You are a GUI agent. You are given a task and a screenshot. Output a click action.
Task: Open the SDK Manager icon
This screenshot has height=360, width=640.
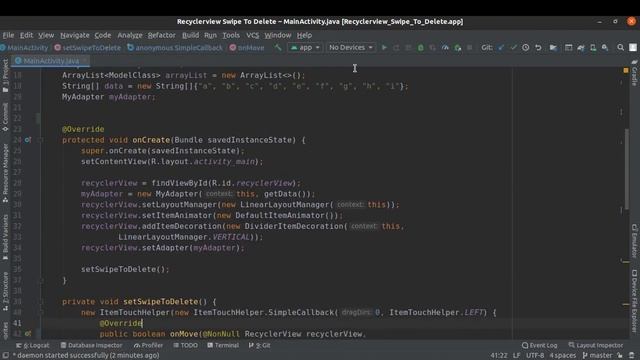(605, 48)
